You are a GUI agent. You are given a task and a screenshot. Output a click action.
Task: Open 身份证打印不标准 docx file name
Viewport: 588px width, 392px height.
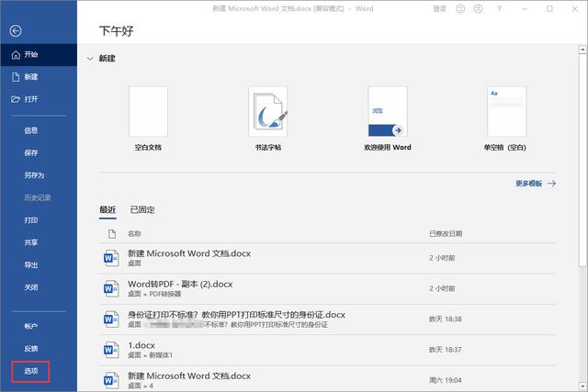click(x=236, y=315)
